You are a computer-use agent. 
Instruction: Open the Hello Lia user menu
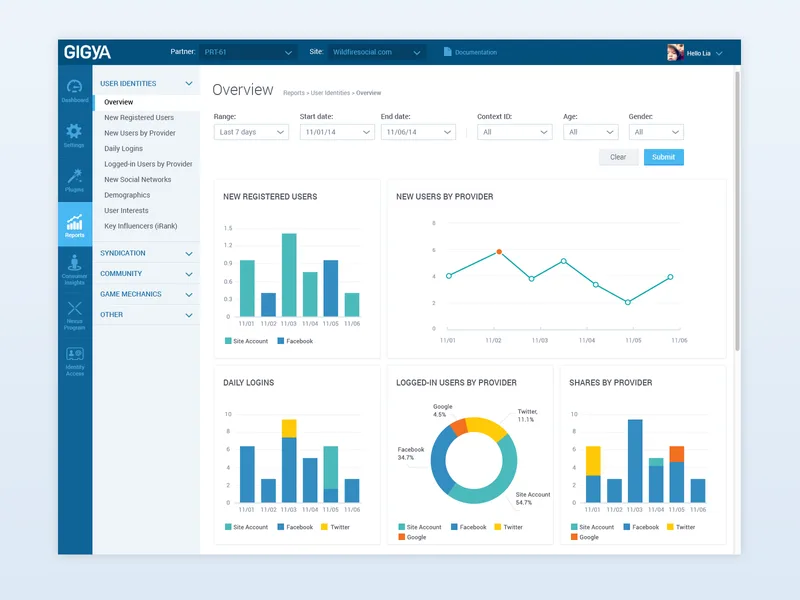click(704, 53)
